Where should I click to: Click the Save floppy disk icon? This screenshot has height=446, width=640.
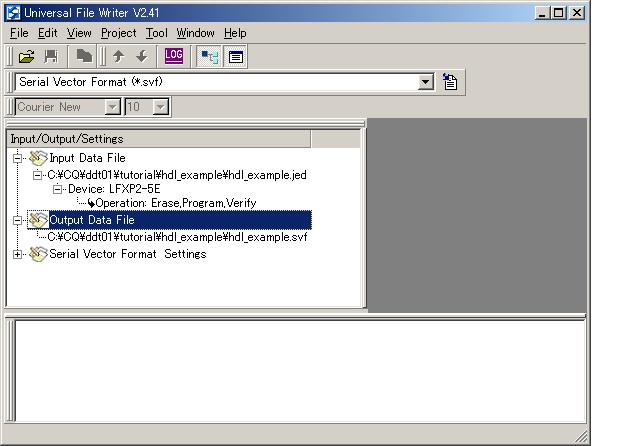pyautogui.click(x=51, y=57)
